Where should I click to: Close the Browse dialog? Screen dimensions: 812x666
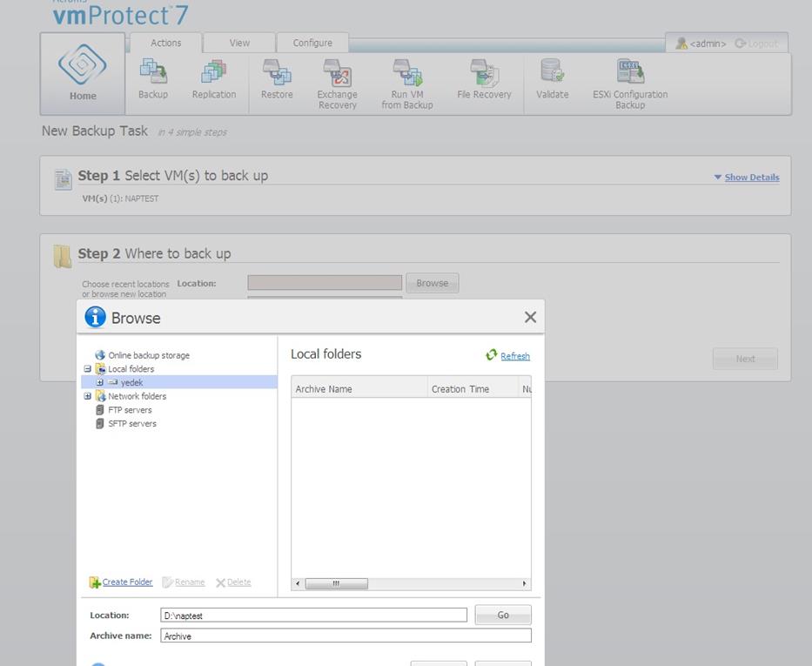(530, 317)
